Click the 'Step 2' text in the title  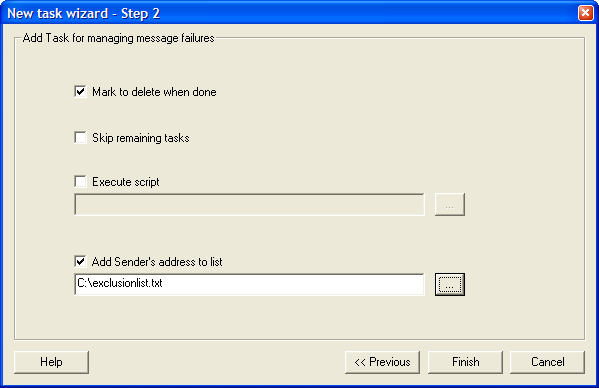140,14
